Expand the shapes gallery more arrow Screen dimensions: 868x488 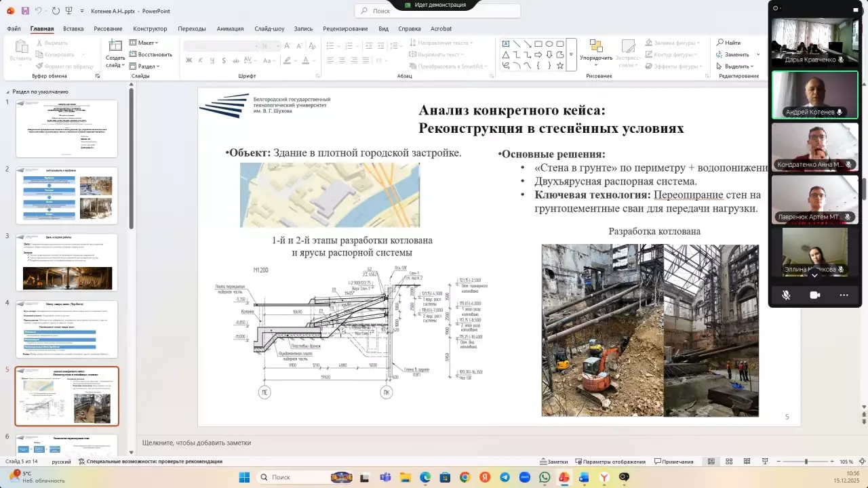(571, 55)
